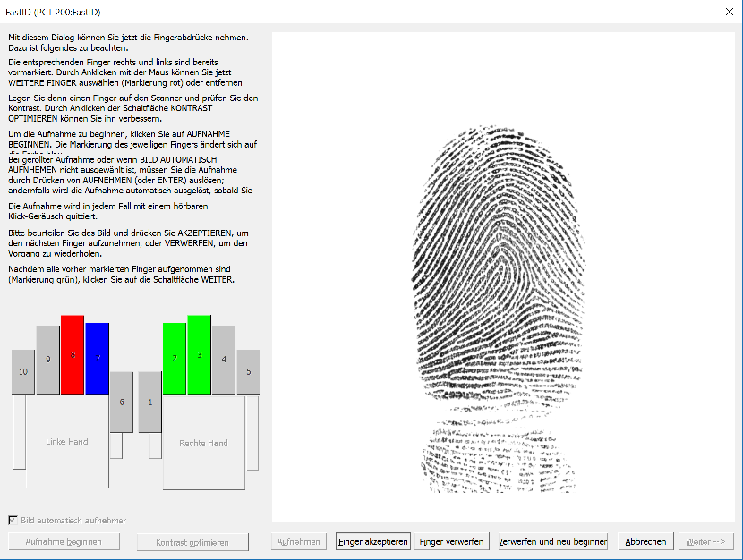Click the green finger 3 marker

coord(200,354)
